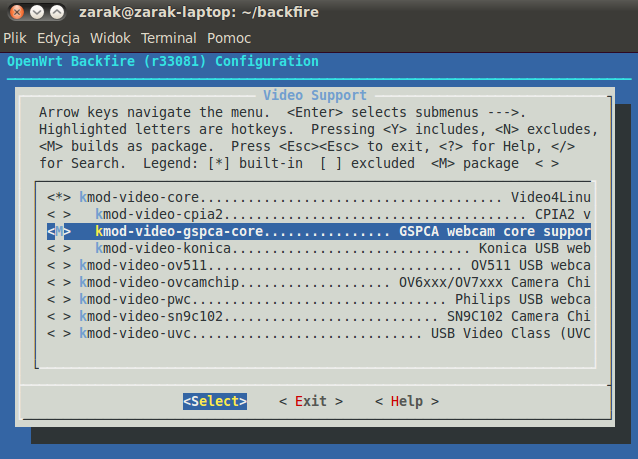The image size is (638, 459).
Task: Select the kmod-video-uvc entry name
Action: tap(135, 334)
